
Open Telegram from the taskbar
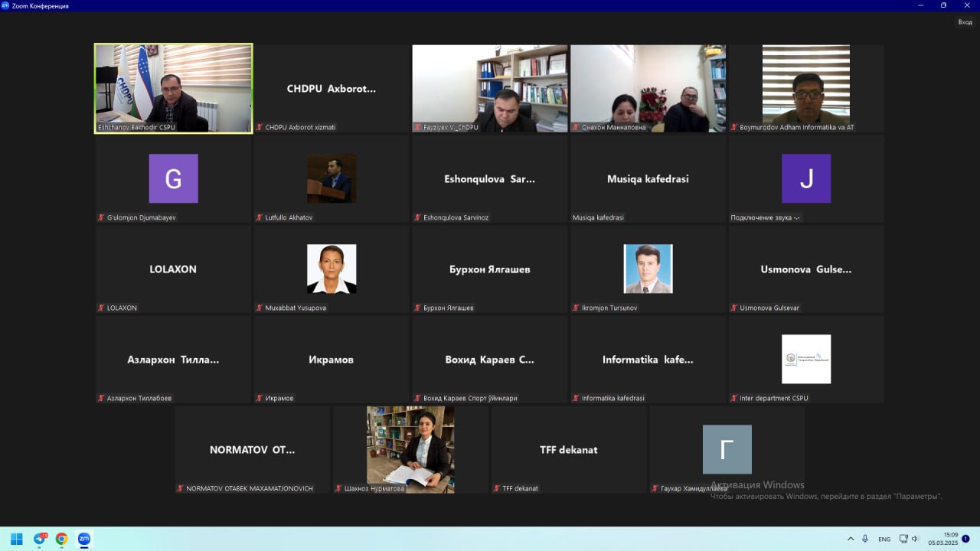tap(40, 539)
